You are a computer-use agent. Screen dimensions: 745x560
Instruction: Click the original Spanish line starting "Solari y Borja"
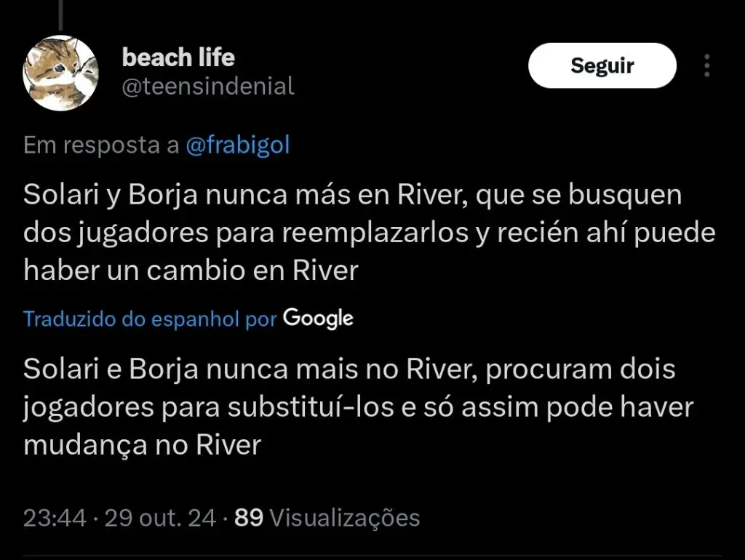coord(353,195)
